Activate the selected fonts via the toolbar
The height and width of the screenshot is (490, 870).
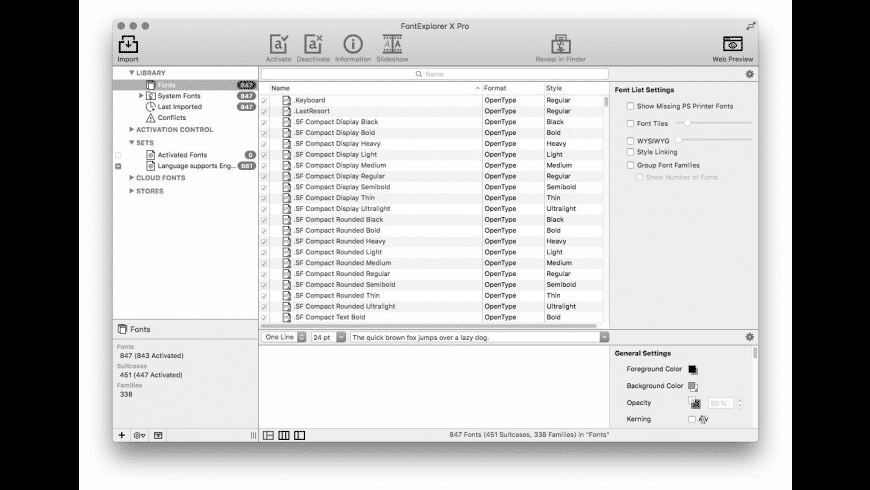tap(279, 44)
